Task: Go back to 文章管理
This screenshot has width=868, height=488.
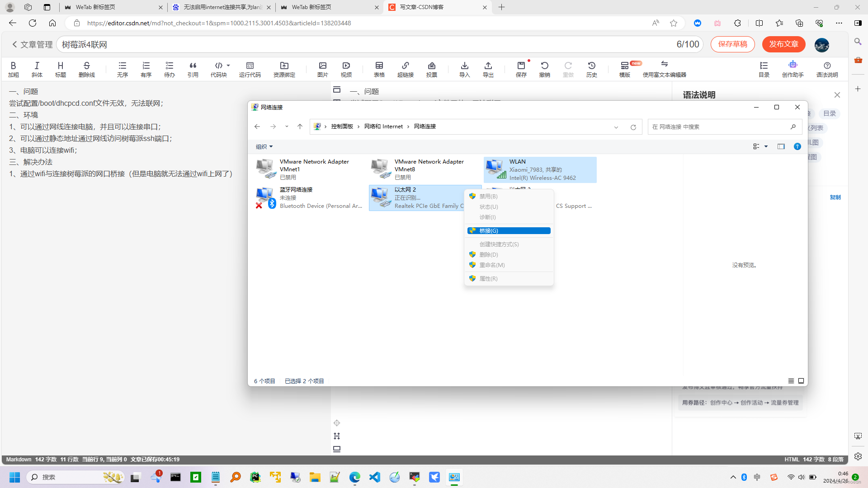Action: click(x=32, y=44)
